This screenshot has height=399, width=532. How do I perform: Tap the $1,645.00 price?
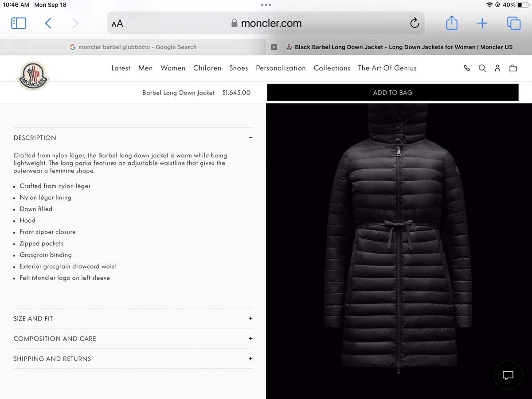236,93
